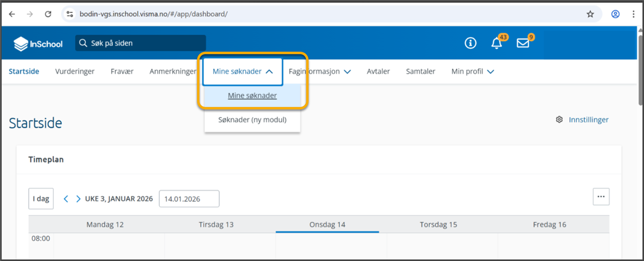Bookmark this page with the star icon
The width and height of the screenshot is (644, 261).
[x=590, y=14]
